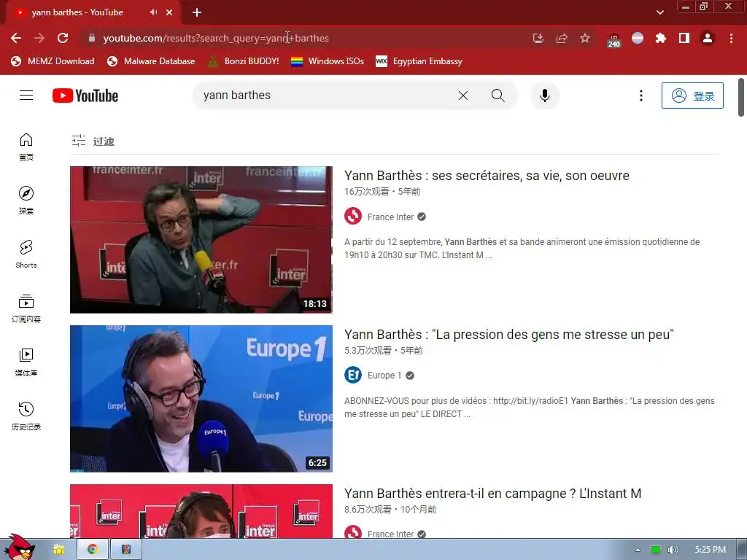This screenshot has height=560, width=747.
Task: Reload the YouTube page
Action: click(x=63, y=38)
